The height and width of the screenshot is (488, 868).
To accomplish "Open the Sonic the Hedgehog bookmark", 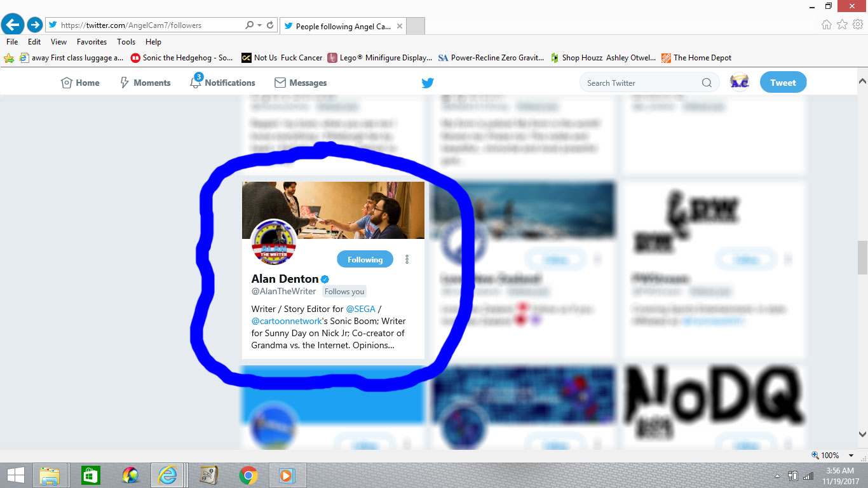I will click(x=182, y=58).
